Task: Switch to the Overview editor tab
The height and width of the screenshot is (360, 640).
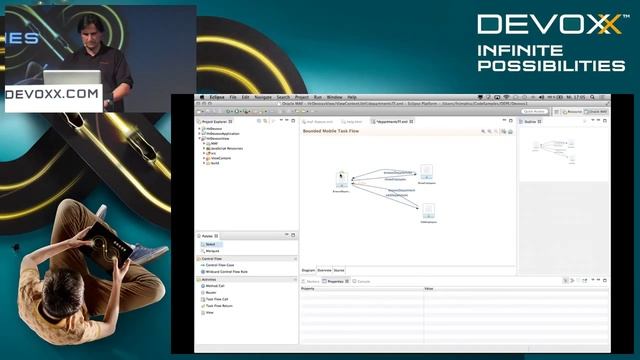Action: [324, 270]
